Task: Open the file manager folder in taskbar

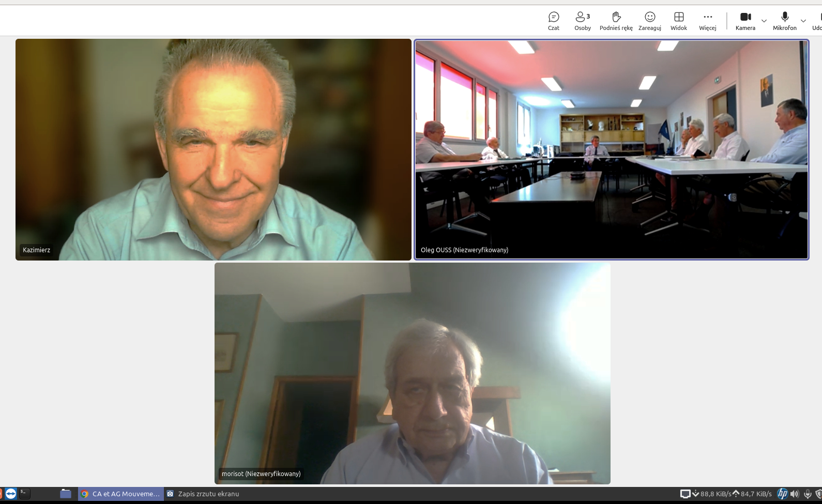Action: 66,494
